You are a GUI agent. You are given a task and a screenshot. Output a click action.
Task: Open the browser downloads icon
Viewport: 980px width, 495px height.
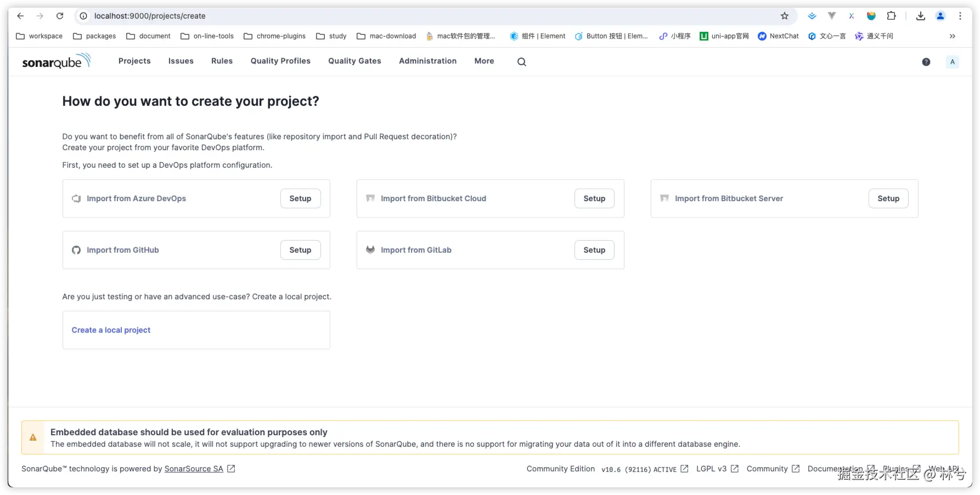click(921, 16)
